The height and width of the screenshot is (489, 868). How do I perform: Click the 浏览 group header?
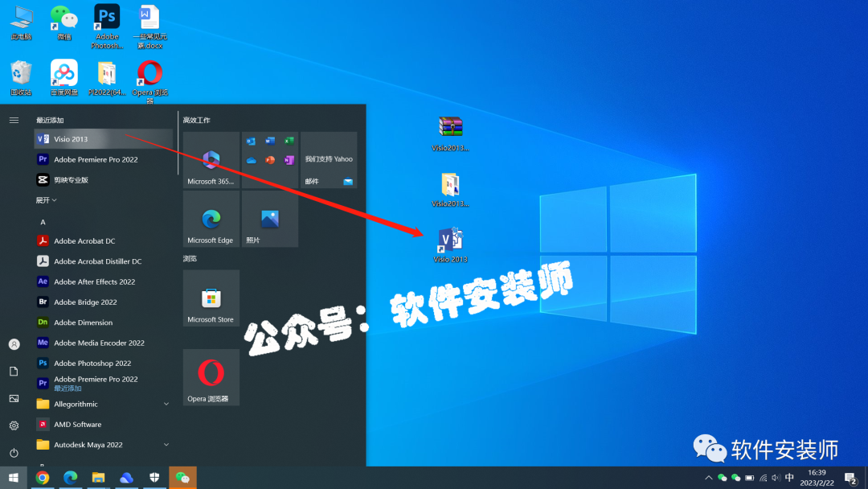tap(190, 259)
